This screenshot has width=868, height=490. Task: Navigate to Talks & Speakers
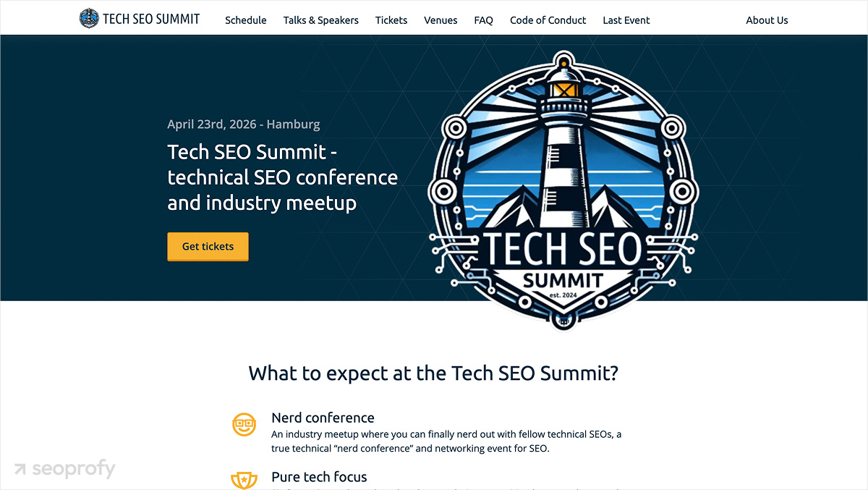click(320, 20)
